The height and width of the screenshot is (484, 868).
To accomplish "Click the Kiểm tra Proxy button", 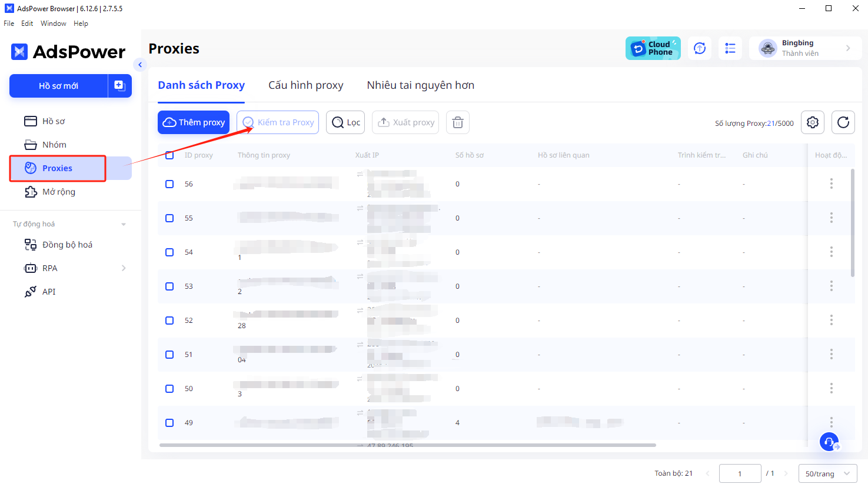I will pos(278,122).
